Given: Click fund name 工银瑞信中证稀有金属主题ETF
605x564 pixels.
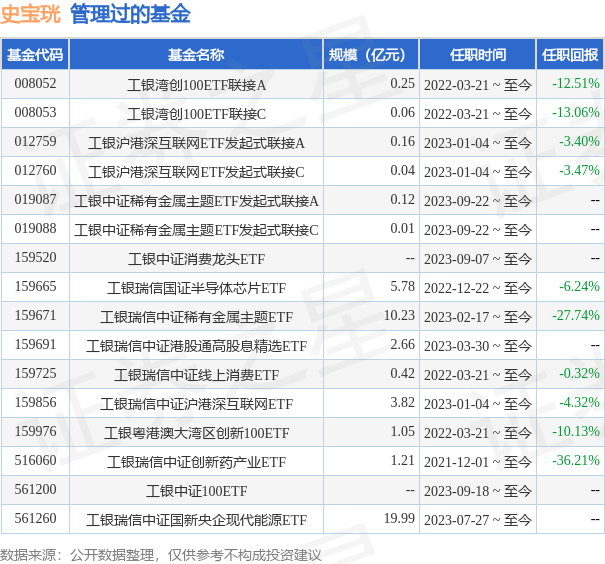Looking at the screenshot, I should 196,317.
